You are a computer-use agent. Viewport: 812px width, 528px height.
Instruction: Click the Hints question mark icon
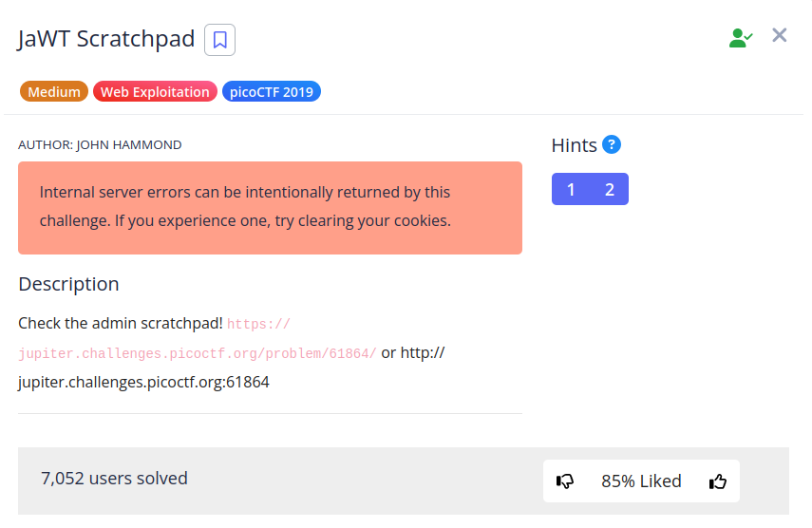pos(612,145)
